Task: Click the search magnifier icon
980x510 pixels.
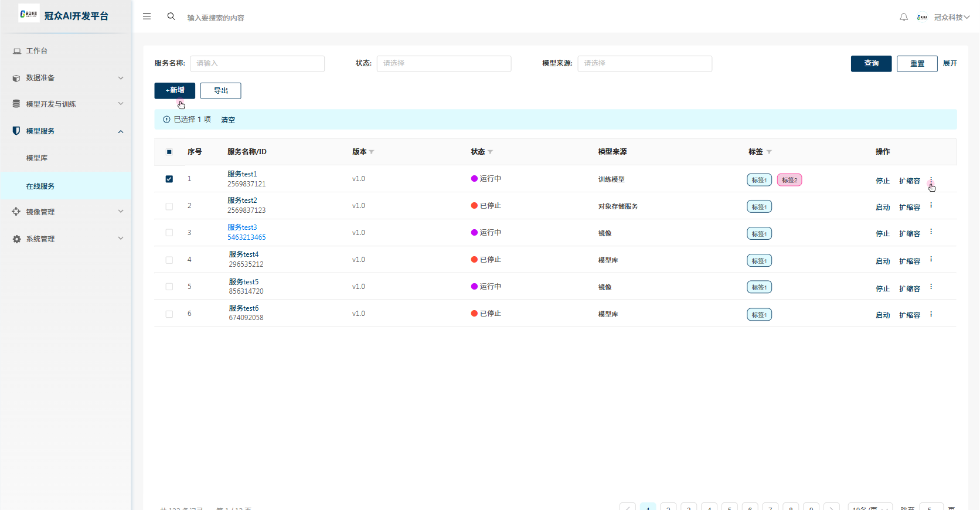Action: click(x=171, y=16)
